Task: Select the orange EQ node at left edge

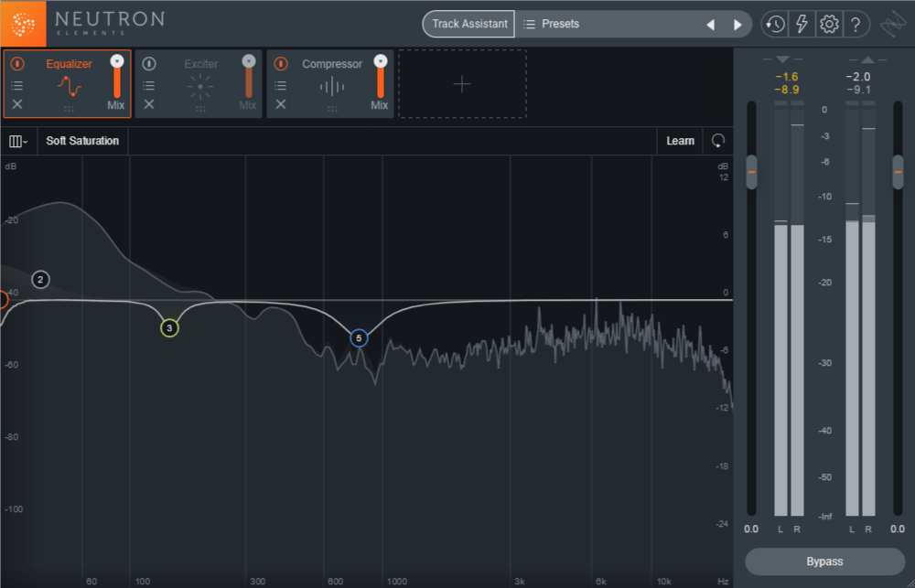Action: (x=3, y=300)
